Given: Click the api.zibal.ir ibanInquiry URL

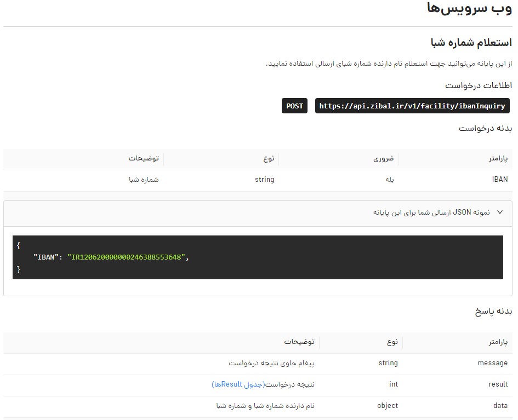Looking at the screenshot, I should click(412, 106).
